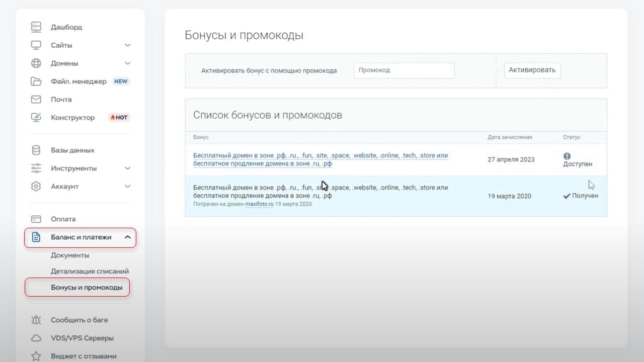This screenshot has width=644, height=362.
Task: Click the date 27 апреля 2023
Action: pos(511,159)
